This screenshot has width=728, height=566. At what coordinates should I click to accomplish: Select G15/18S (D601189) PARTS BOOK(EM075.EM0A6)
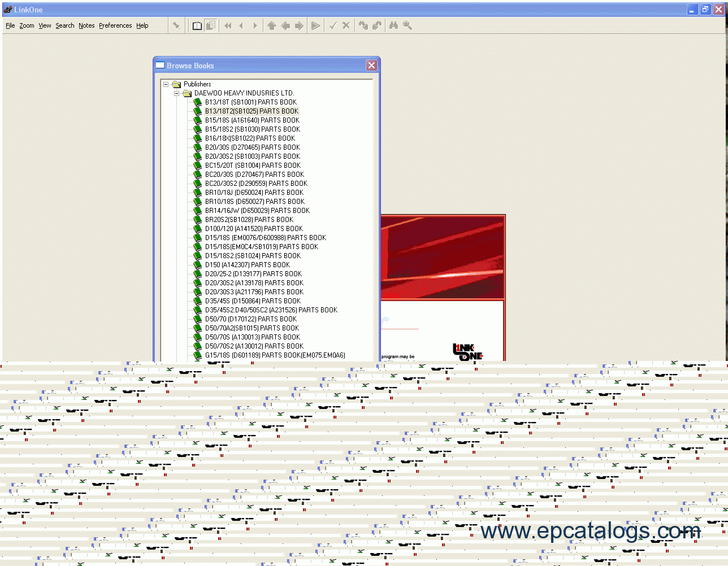coord(275,355)
